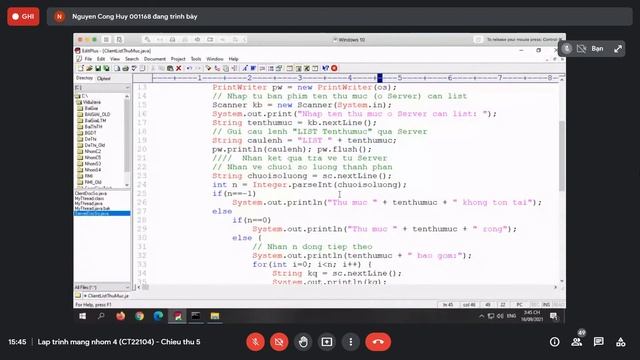The width and height of the screenshot is (640, 360).
Task: Open Edge from shared Windows taskbar
Action: pos(158,316)
